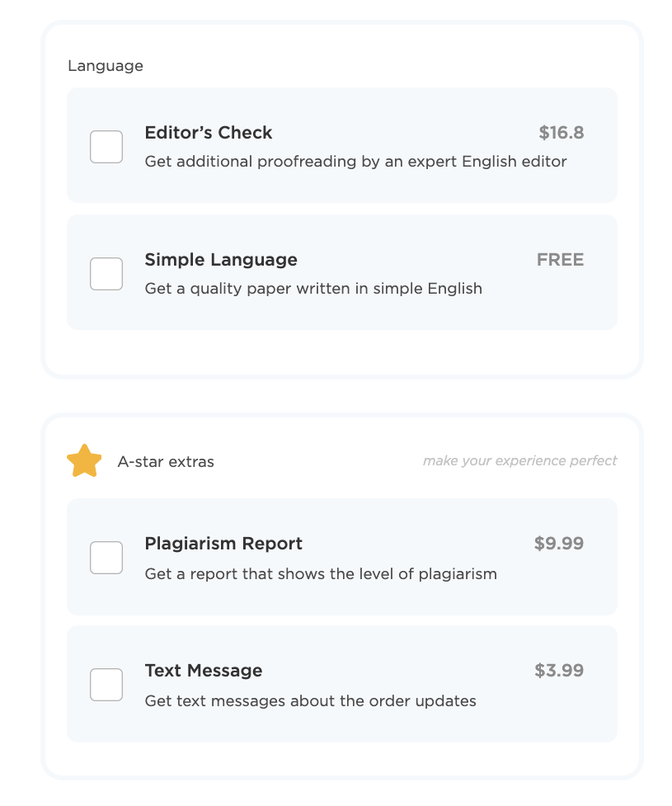672x806 pixels.
Task: Click the Language section heading
Action: point(106,66)
